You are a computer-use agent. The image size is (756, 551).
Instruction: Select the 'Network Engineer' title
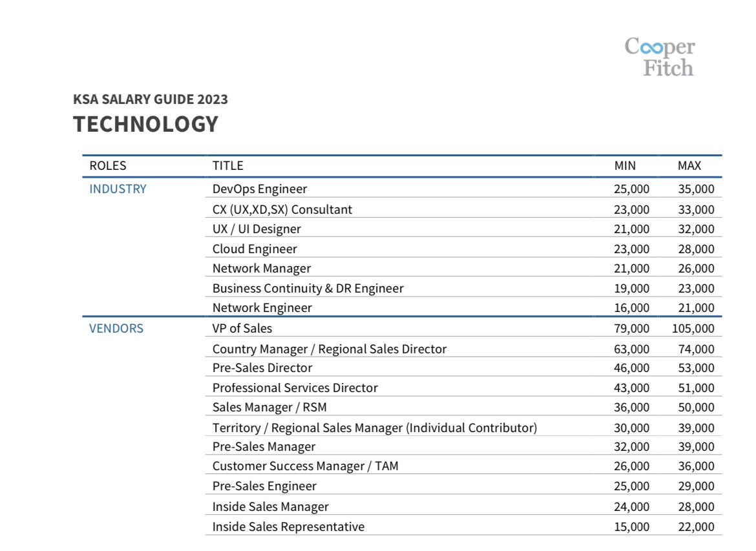pyautogui.click(x=262, y=307)
